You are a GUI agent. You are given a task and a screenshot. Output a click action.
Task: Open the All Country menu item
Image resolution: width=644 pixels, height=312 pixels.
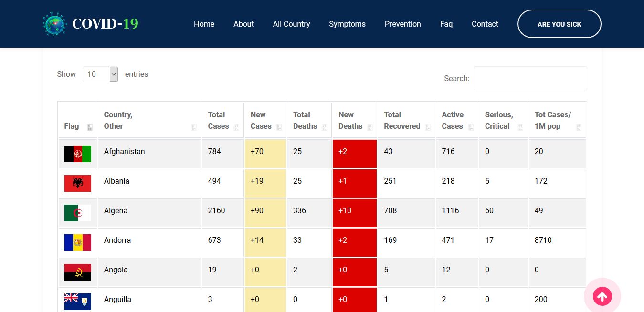pos(291,24)
